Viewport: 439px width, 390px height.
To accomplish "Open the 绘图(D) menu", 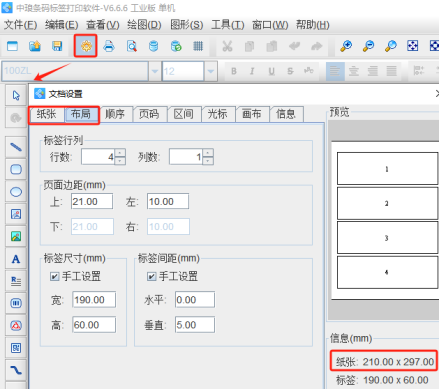I will [144, 25].
